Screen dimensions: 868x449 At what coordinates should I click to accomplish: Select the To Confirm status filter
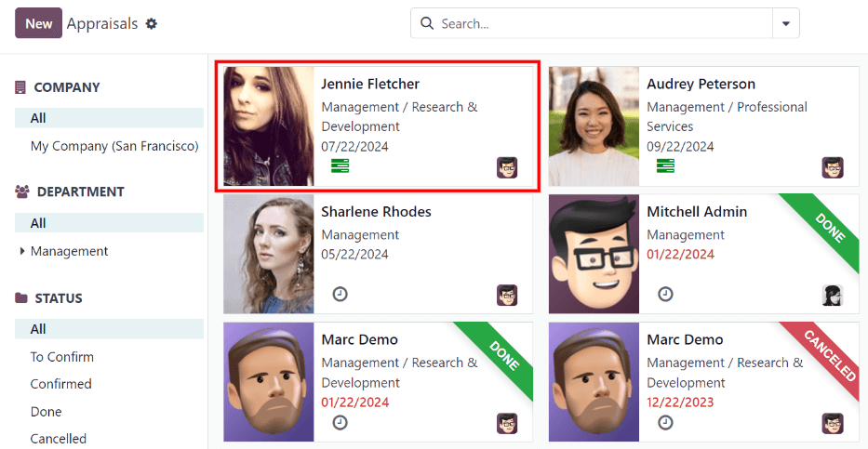(x=62, y=357)
